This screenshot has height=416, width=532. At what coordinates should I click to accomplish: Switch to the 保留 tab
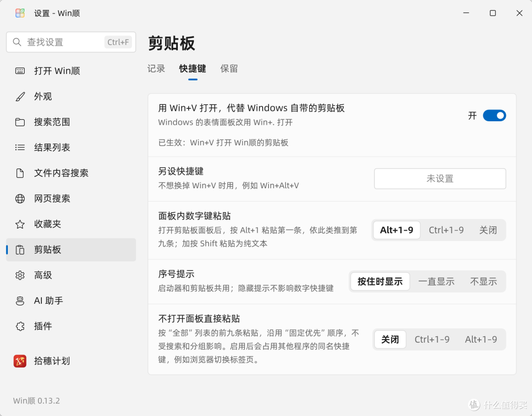pos(229,69)
